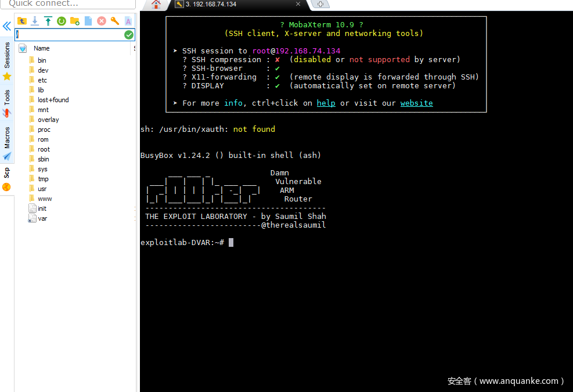The image size is (573, 392).
Task: Click the remote path input field
Action: (70, 35)
